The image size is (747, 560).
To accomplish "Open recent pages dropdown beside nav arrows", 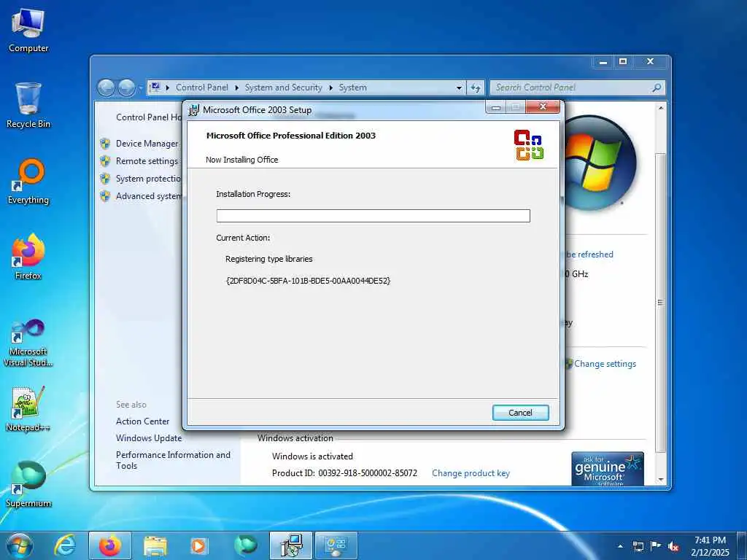I will coord(141,88).
